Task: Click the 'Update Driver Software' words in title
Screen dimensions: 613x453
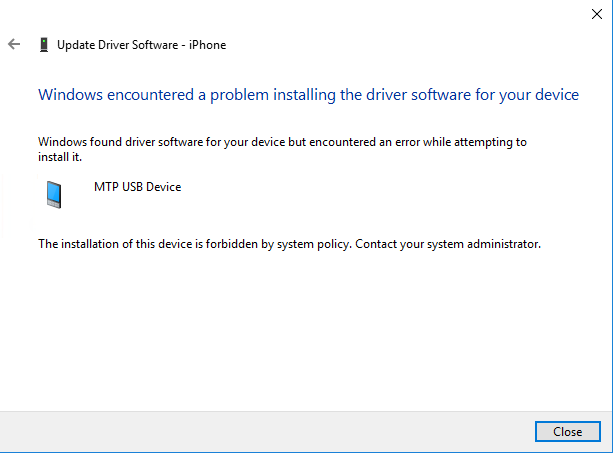Action: (x=118, y=45)
